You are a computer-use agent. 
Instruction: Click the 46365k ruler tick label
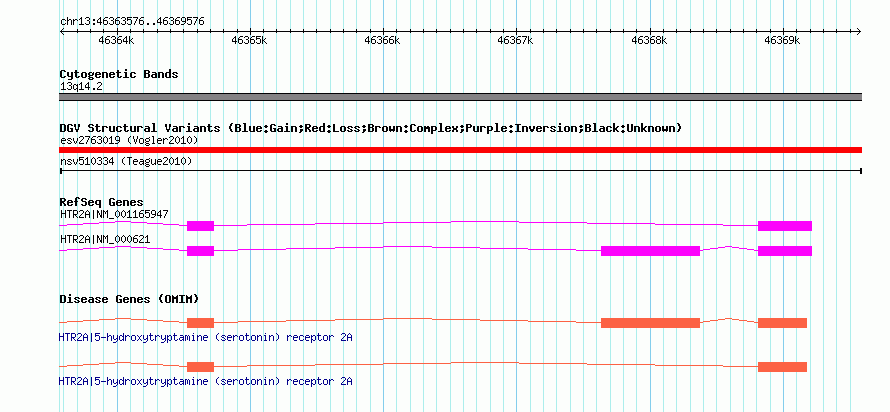(249, 40)
